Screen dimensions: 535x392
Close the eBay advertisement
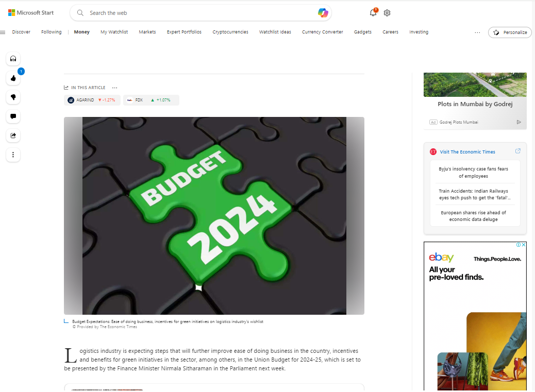523,245
